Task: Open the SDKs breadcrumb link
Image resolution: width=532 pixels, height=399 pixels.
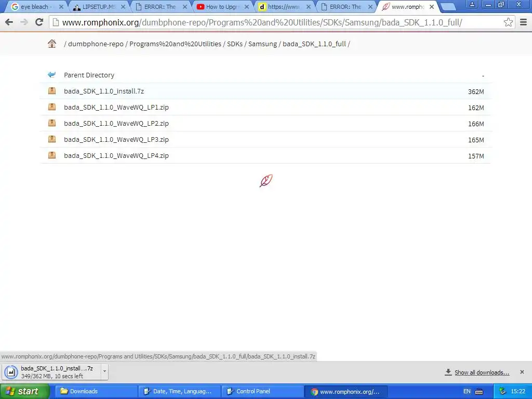Action: tap(235, 44)
